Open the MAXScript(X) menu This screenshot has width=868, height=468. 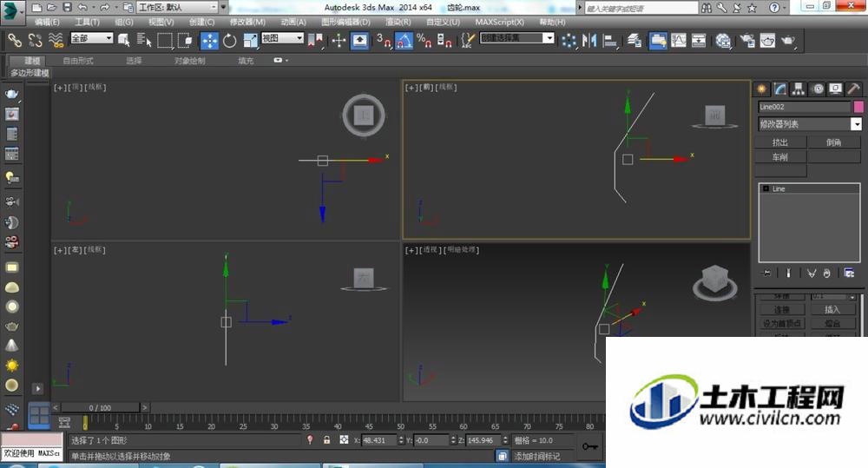click(x=499, y=22)
